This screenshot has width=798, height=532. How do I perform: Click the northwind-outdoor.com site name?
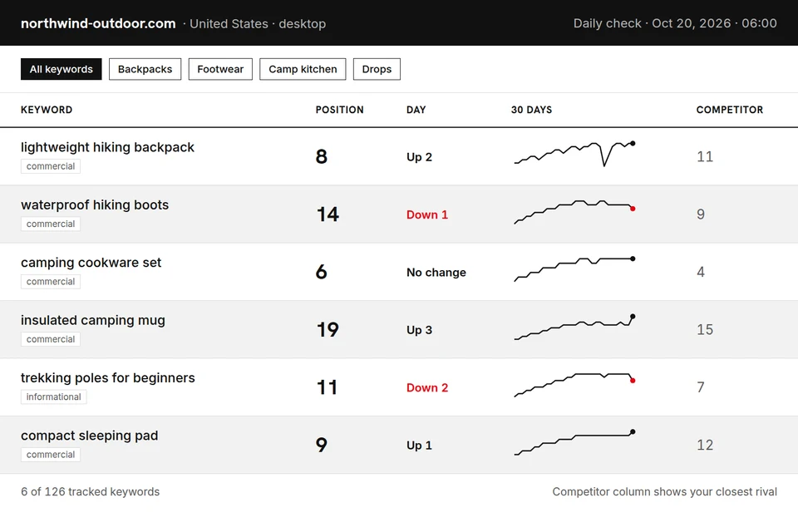pyautogui.click(x=98, y=24)
